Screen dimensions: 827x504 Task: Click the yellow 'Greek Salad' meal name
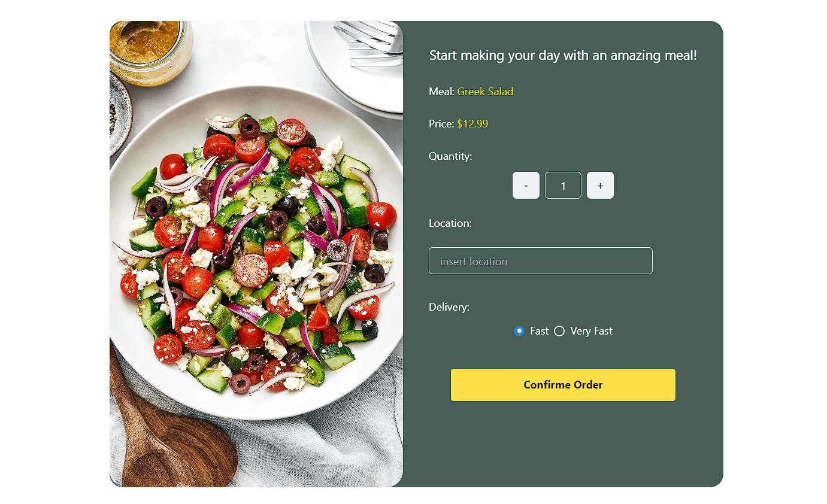point(485,92)
